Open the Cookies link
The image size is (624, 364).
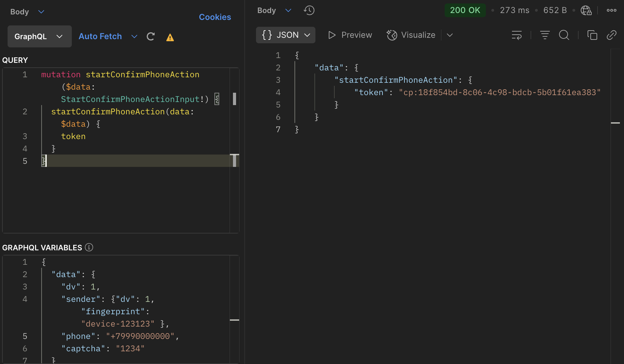point(215,17)
